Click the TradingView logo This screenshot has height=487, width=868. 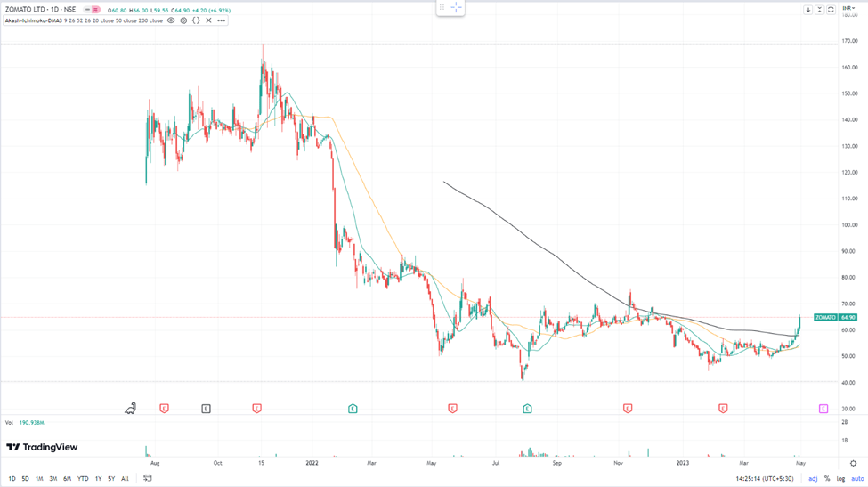pos(42,447)
